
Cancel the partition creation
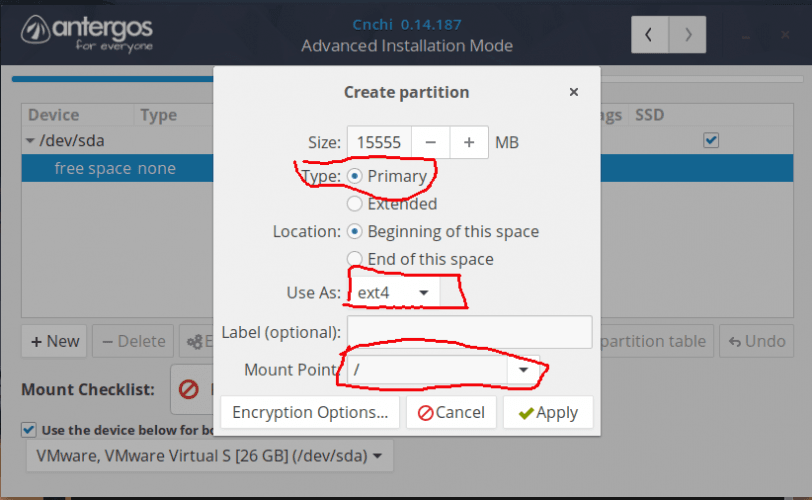pos(452,413)
